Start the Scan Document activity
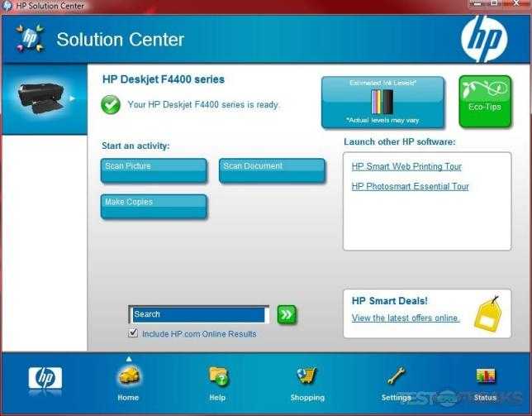The width and height of the screenshot is (532, 416). pyautogui.click(x=272, y=171)
